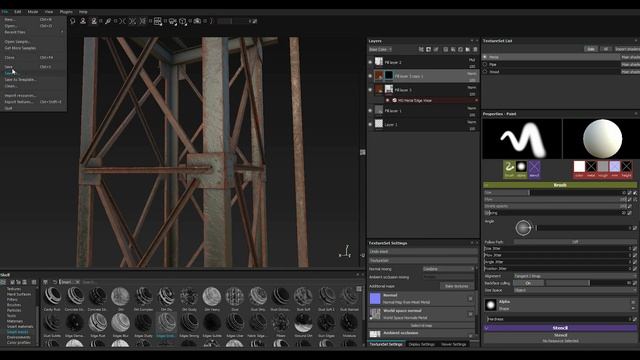Choose the Dust smart mask thumbnail

(235, 298)
